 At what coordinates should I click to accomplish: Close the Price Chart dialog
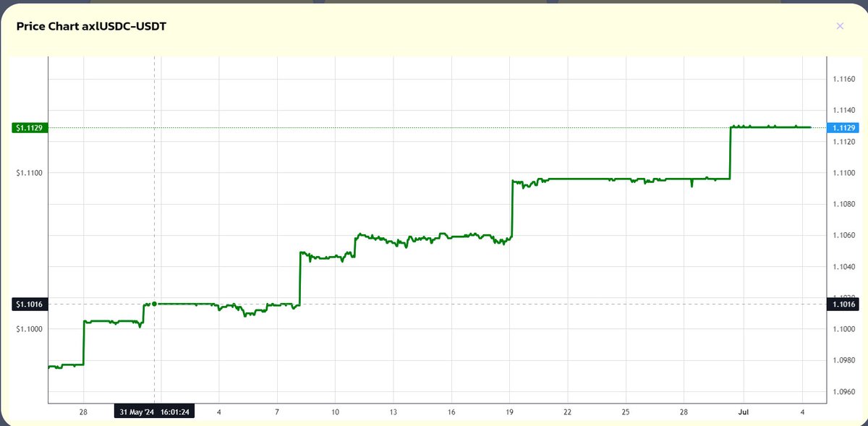tap(840, 26)
